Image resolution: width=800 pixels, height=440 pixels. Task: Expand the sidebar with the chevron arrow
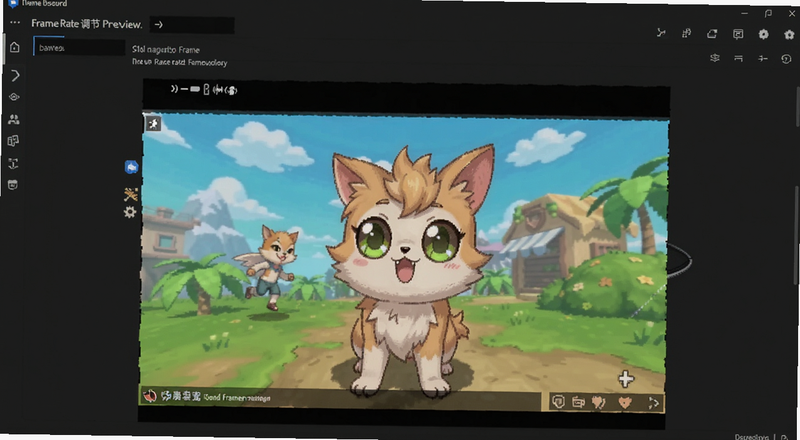(x=15, y=76)
